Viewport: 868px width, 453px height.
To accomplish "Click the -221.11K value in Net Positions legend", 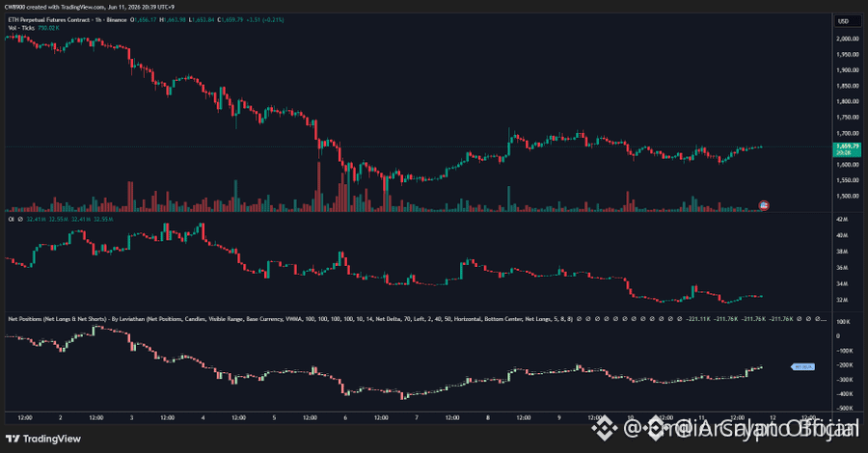I will click(x=697, y=319).
